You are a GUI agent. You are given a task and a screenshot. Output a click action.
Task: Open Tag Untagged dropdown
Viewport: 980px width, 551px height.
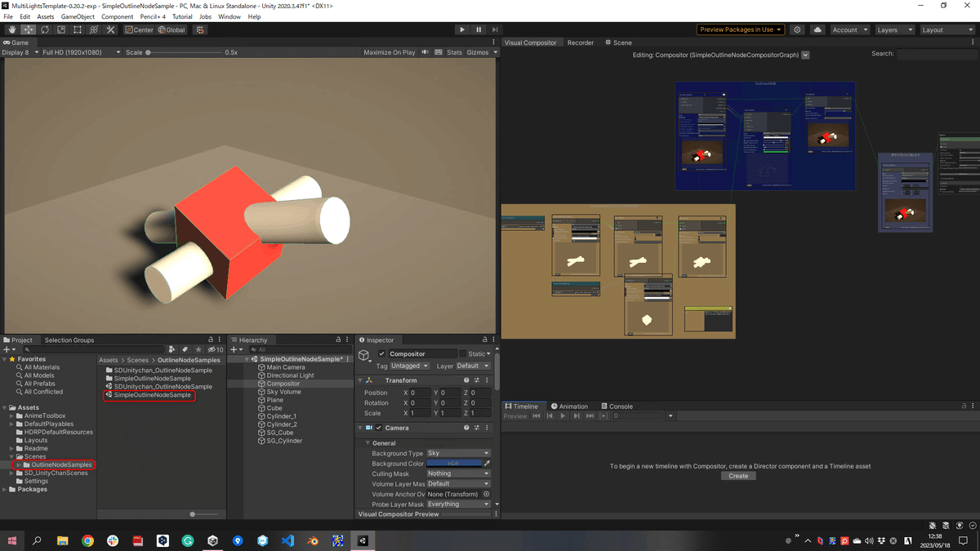point(409,366)
